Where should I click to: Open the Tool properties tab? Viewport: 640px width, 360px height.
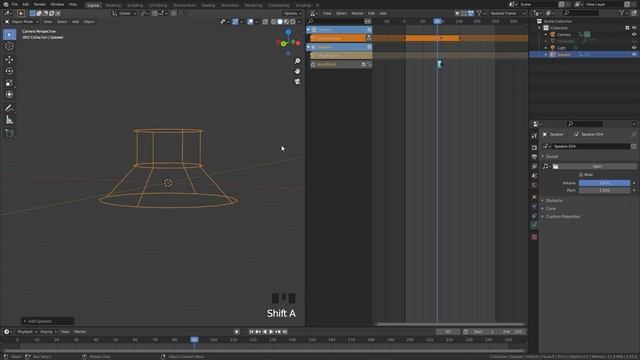coord(534,136)
